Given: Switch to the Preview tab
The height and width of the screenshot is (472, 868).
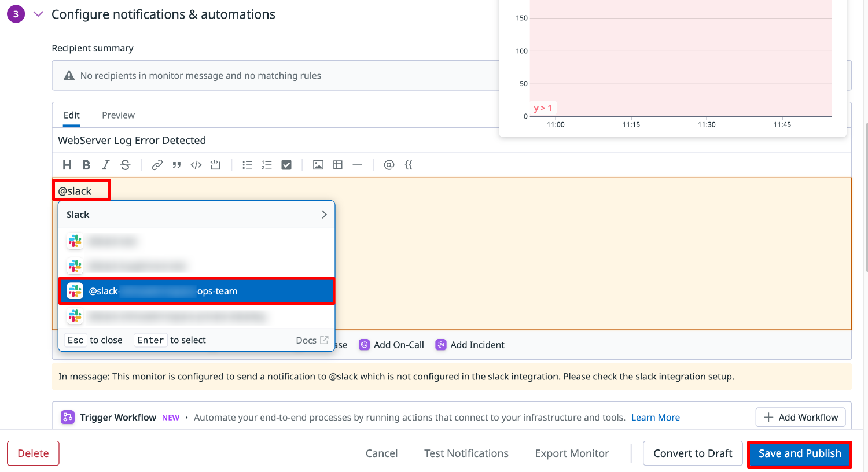Looking at the screenshot, I should [118, 115].
